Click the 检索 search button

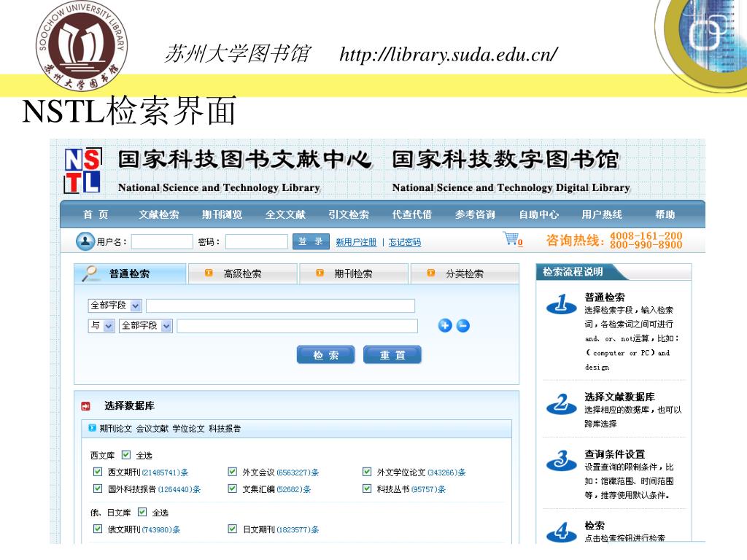pyautogui.click(x=326, y=355)
